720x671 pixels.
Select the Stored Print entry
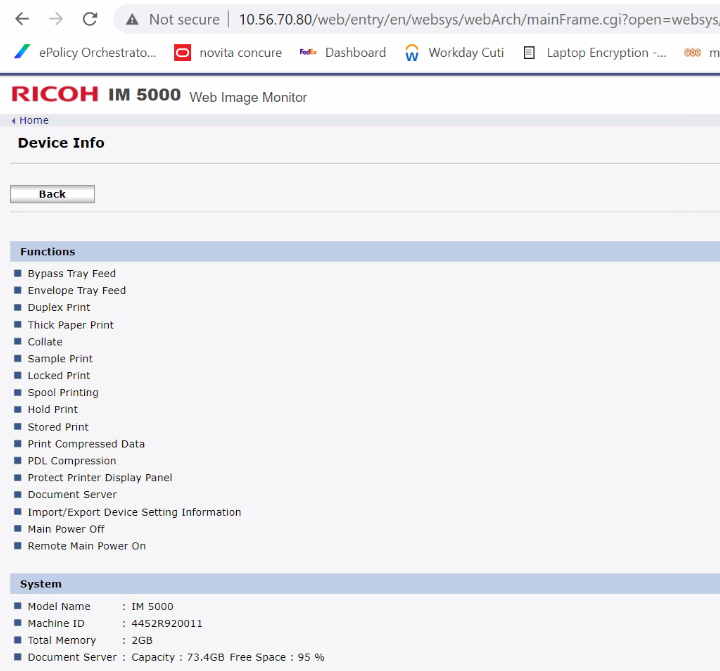58,427
